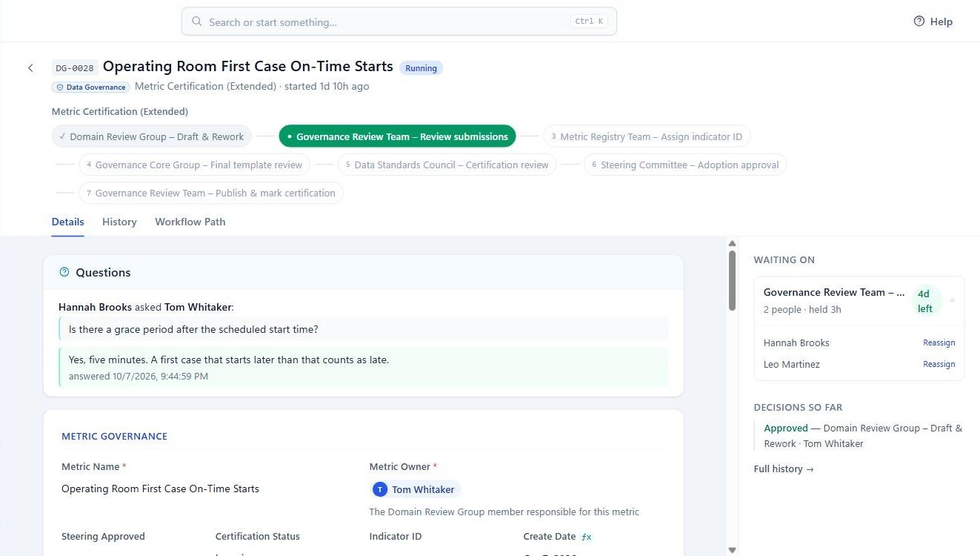This screenshot has width=980, height=556.
Task: Focus the Search or start something field
Action: (x=399, y=21)
